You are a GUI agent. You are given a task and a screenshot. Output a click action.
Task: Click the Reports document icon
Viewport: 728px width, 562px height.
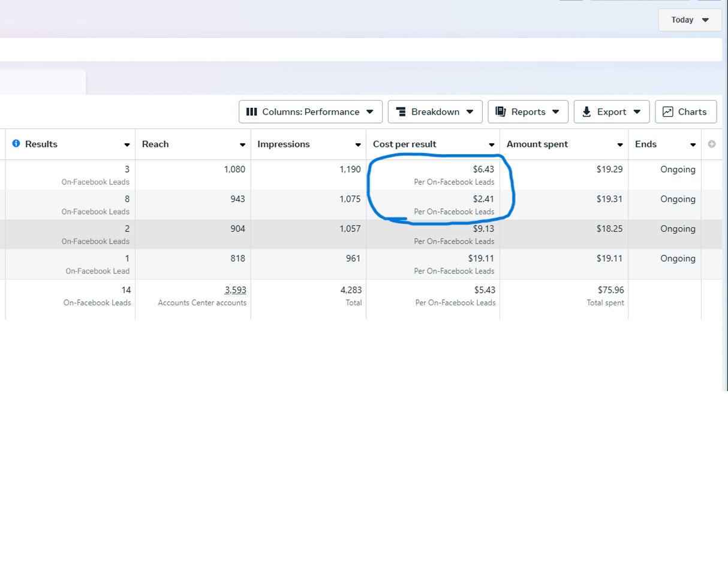(501, 112)
